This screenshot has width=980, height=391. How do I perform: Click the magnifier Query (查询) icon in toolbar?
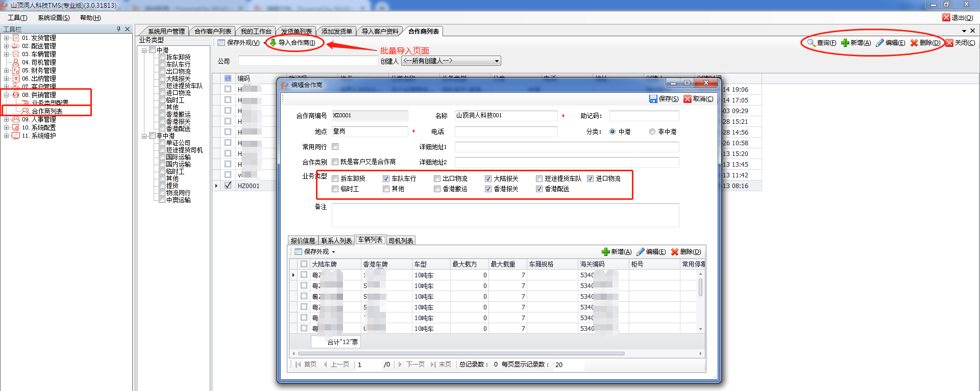811,43
